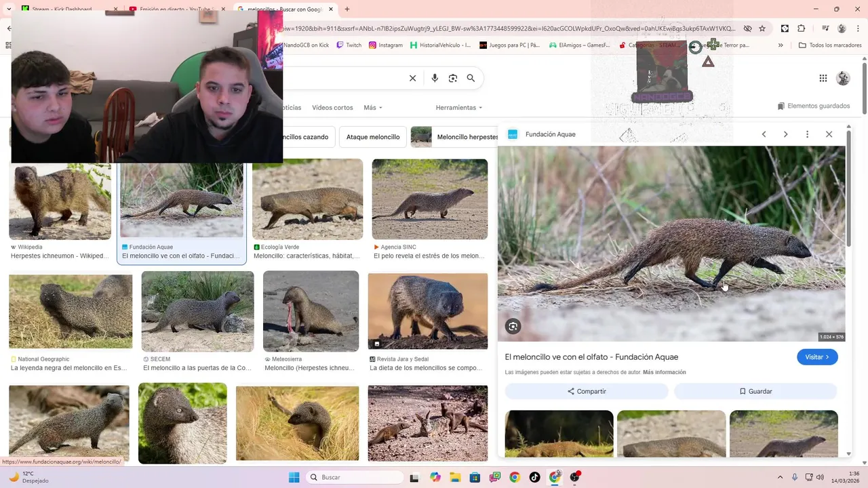Open preview panel more options menu
The height and width of the screenshot is (488, 868).
[807, 134]
